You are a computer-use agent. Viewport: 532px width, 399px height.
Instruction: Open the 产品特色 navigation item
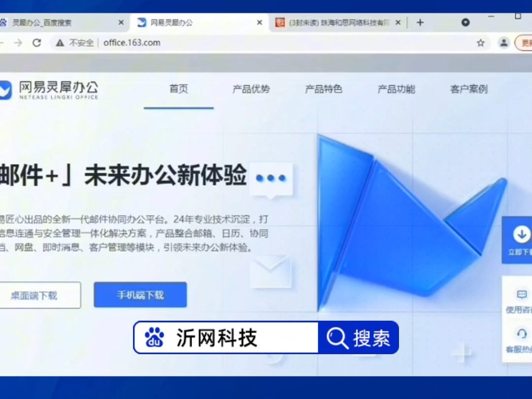pyautogui.click(x=324, y=89)
